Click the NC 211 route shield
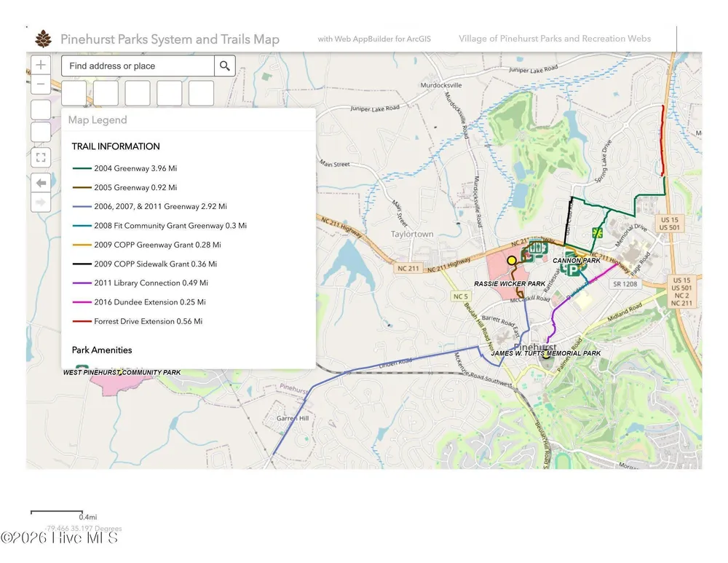 click(408, 268)
